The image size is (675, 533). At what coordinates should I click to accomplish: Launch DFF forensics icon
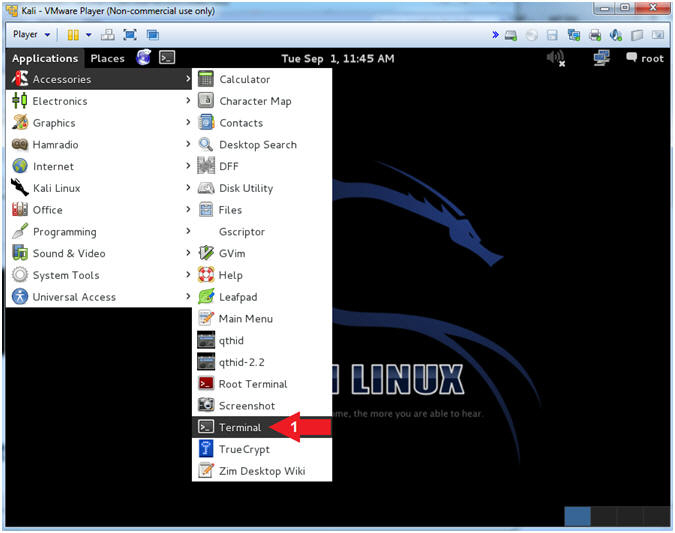[206, 166]
